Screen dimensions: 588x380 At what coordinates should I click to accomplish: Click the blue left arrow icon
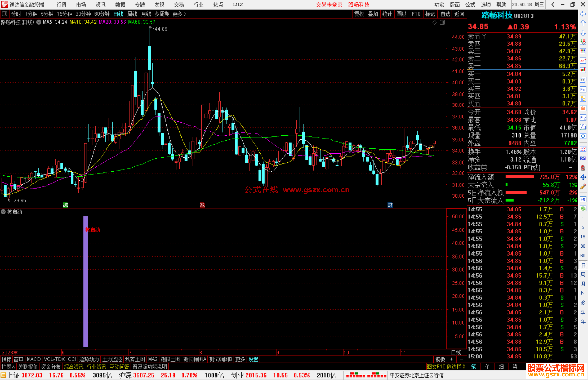click(x=583, y=14)
